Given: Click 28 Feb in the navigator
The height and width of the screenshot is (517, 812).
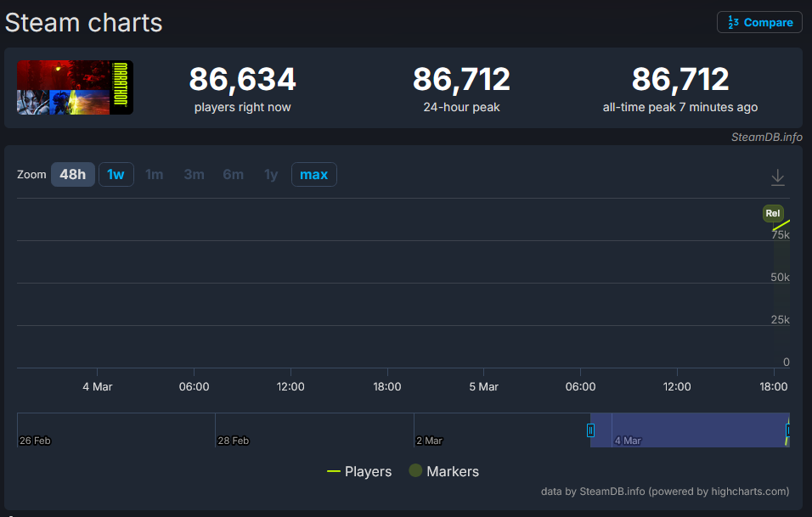Looking at the screenshot, I should pyautogui.click(x=233, y=441).
